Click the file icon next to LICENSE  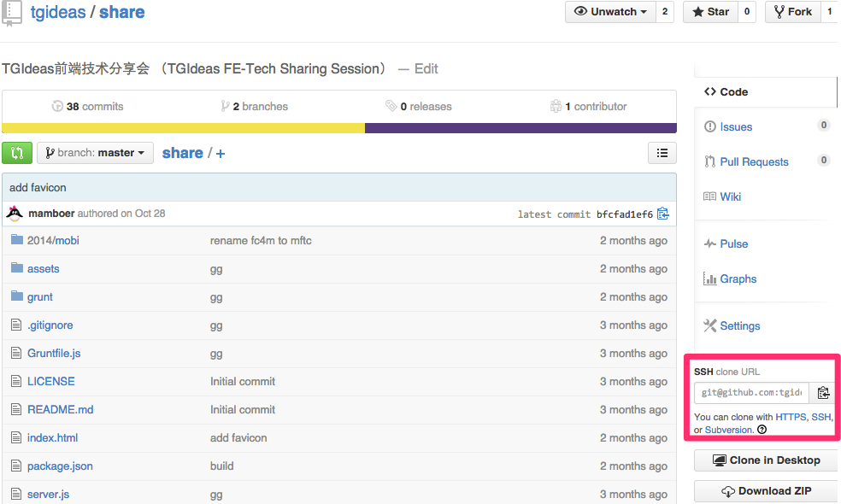coord(16,381)
